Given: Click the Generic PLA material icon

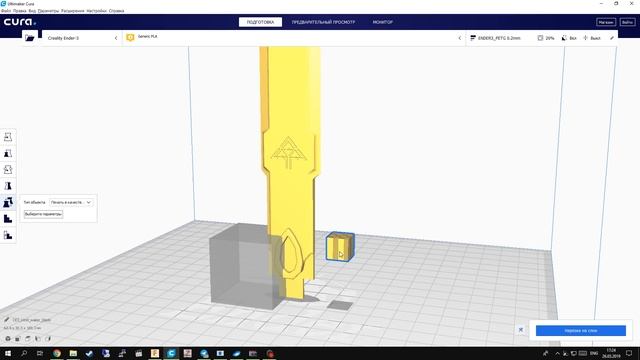Looking at the screenshot, I should tap(130, 38).
